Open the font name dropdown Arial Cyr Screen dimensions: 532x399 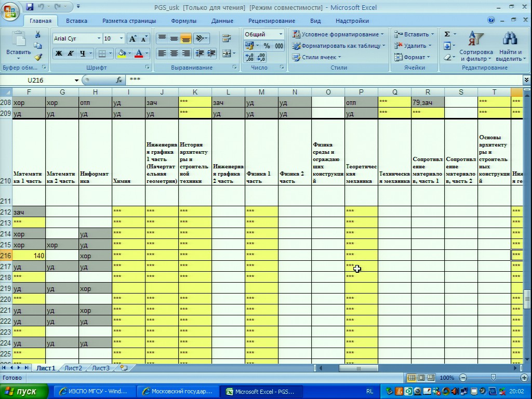point(99,38)
